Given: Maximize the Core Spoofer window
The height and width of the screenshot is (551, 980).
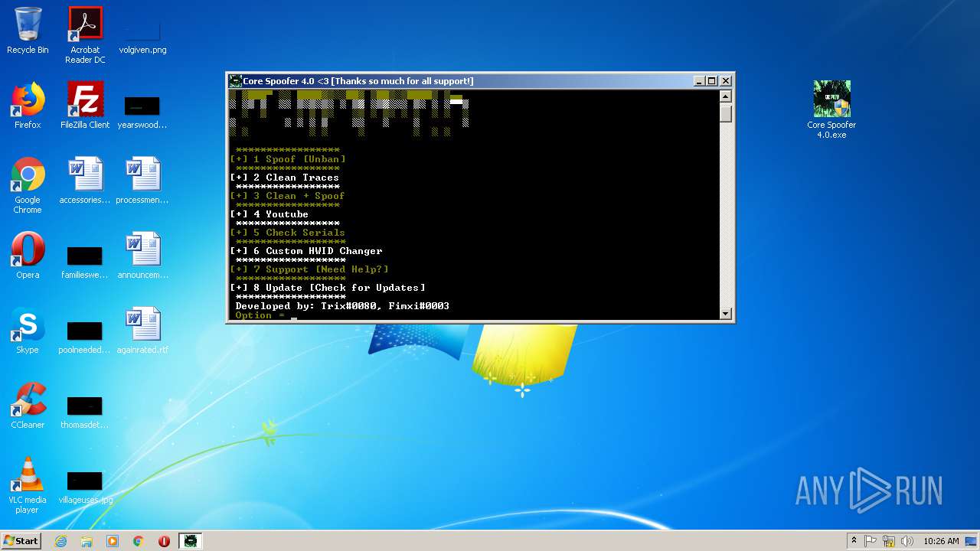Looking at the screenshot, I should point(712,81).
